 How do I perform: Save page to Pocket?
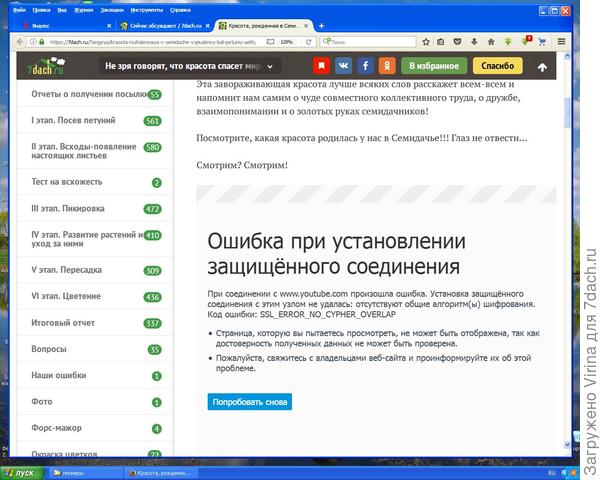tap(457, 42)
